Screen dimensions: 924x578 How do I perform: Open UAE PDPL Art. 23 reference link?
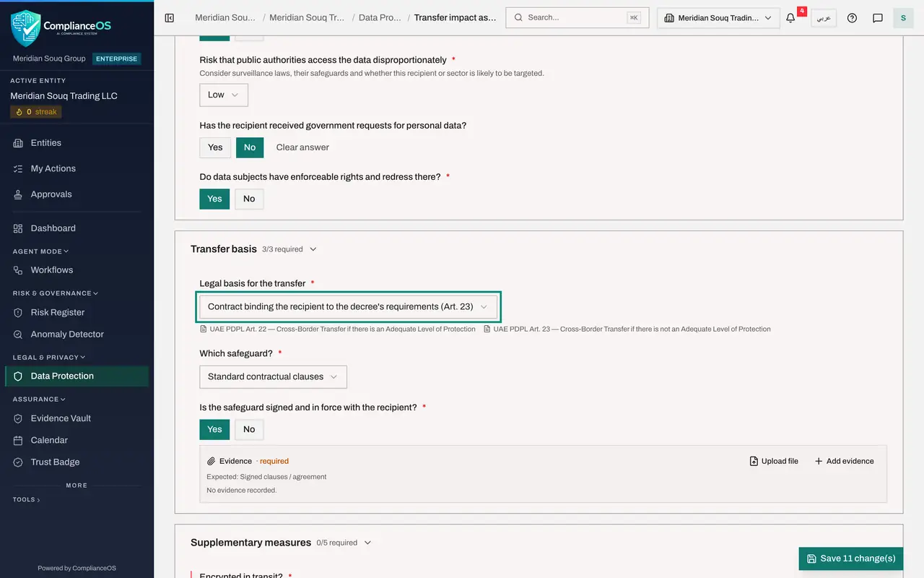627,329
